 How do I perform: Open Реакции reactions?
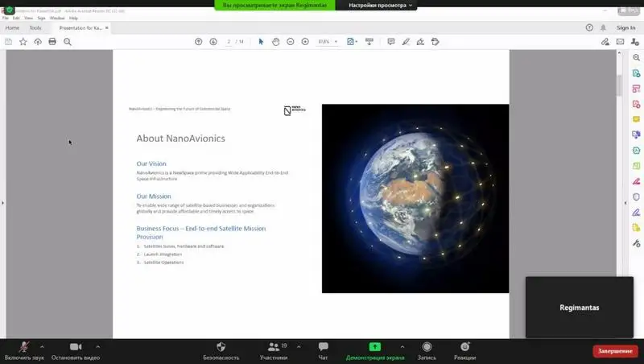pyautogui.click(x=465, y=351)
